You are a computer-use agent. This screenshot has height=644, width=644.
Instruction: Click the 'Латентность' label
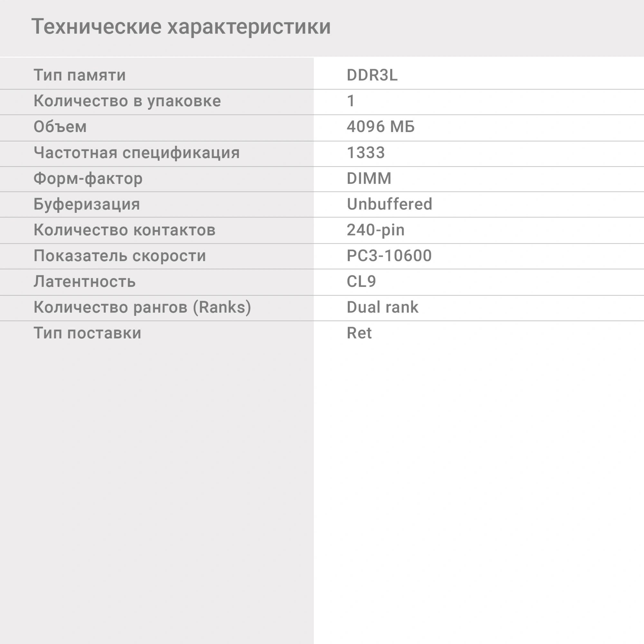[85, 282]
